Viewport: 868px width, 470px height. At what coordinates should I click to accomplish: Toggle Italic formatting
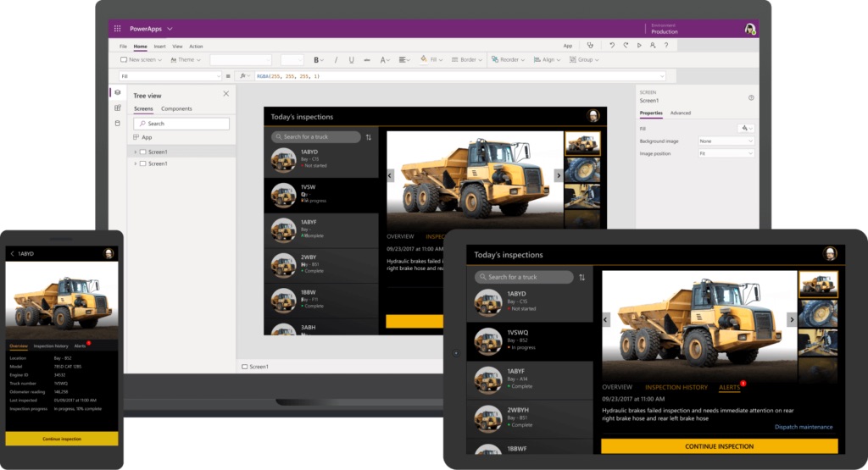tap(336, 60)
